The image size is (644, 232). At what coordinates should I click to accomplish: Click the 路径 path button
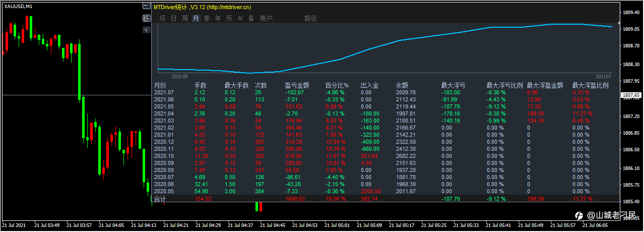pyautogui.click(x=310, y=18)
